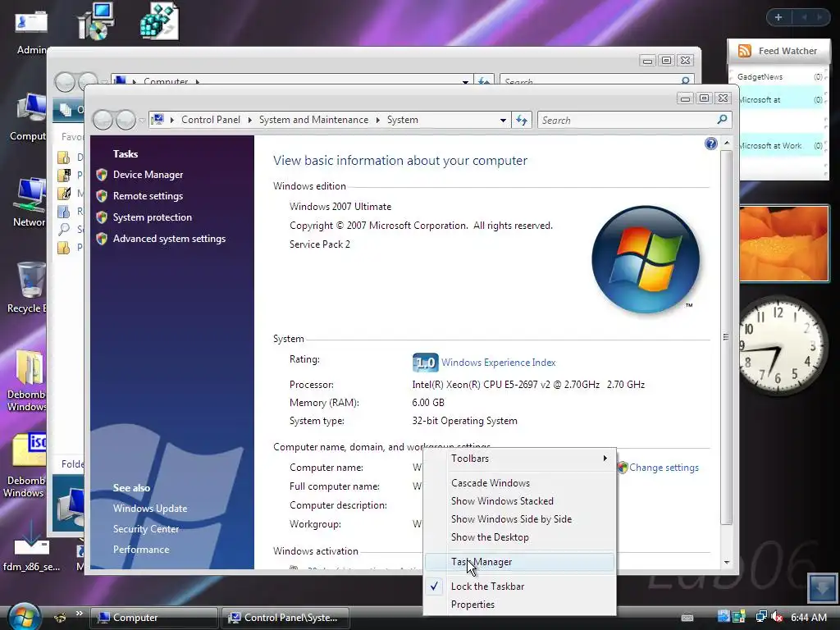Click the download arrow icon bottom right
This screenshot has height=630, width=840.
coord(822,587)
